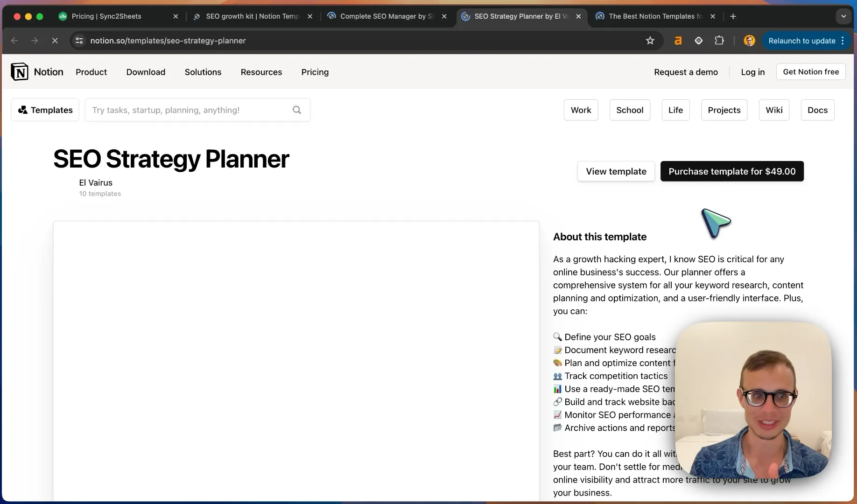Go to the Pricing page link
Image resolution: width=857 pixels, height=504 pixels.
(x=315, y=72)
